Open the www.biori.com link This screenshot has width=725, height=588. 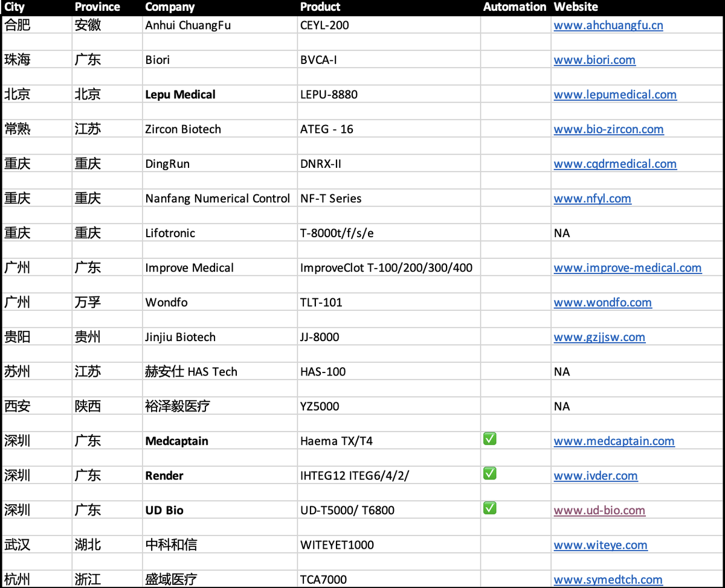[x=594, y=60]
